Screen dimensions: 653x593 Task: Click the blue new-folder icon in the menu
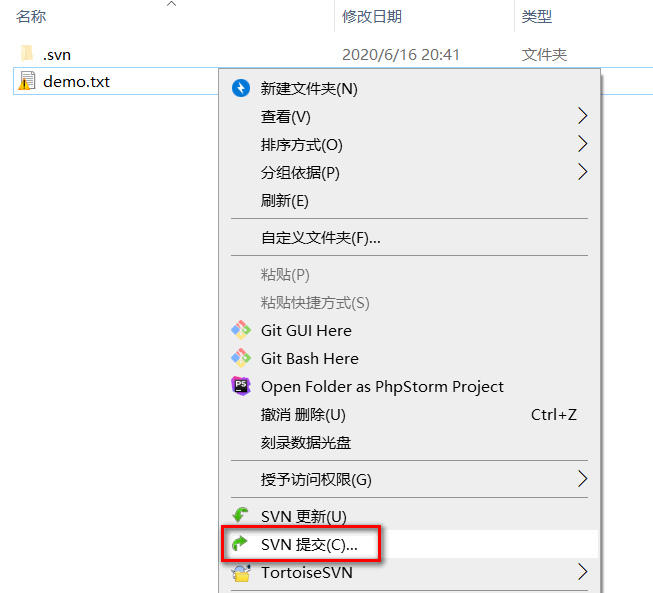pyautogui.click(x=241, y=88)
